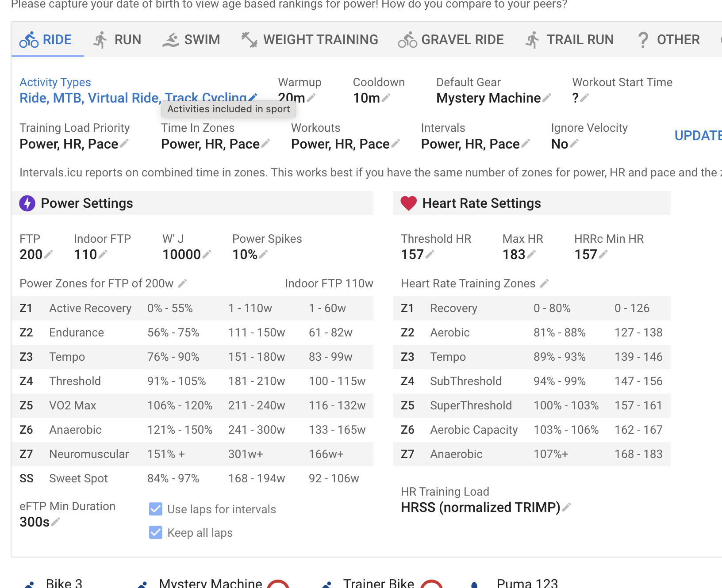Edit Indoor FTP 110 pencil icon
The height and width of the screenshot is (588, 722).
pyautogui.click(x=103, y=254)
